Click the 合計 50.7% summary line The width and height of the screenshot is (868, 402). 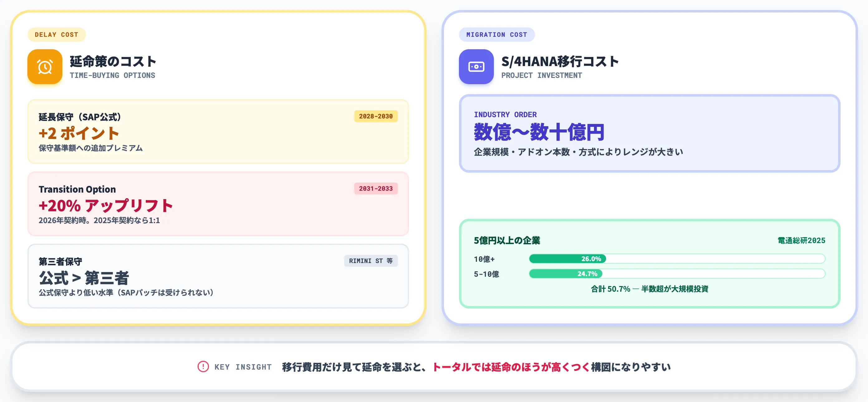pyautogui.click(x=649, y=289)
